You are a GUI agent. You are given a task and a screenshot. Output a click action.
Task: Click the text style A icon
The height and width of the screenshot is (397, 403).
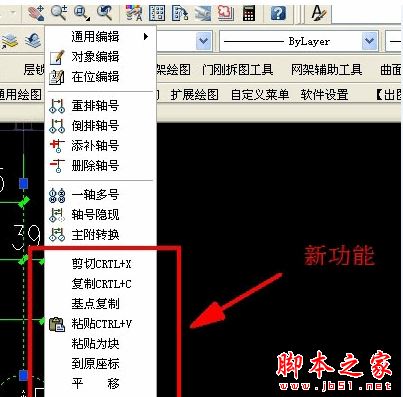coord(319,13)
